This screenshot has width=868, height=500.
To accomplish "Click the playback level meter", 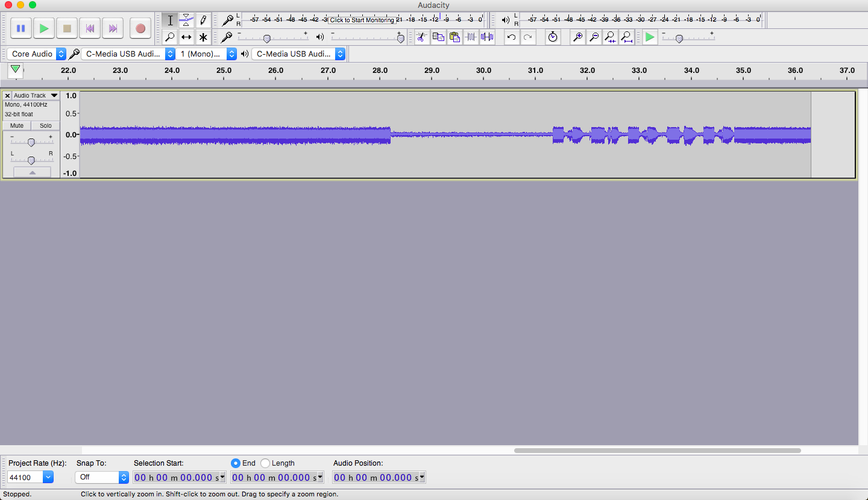I will [x=641, y=20].
